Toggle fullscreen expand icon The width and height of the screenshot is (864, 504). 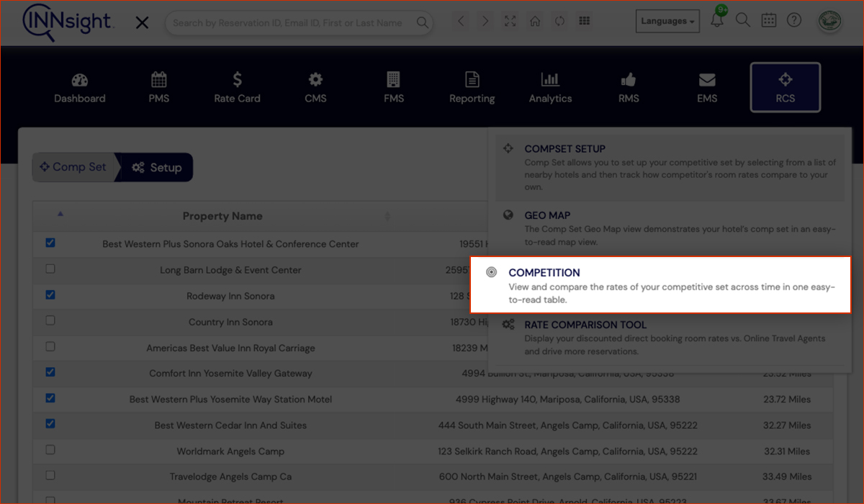(510, 21)
